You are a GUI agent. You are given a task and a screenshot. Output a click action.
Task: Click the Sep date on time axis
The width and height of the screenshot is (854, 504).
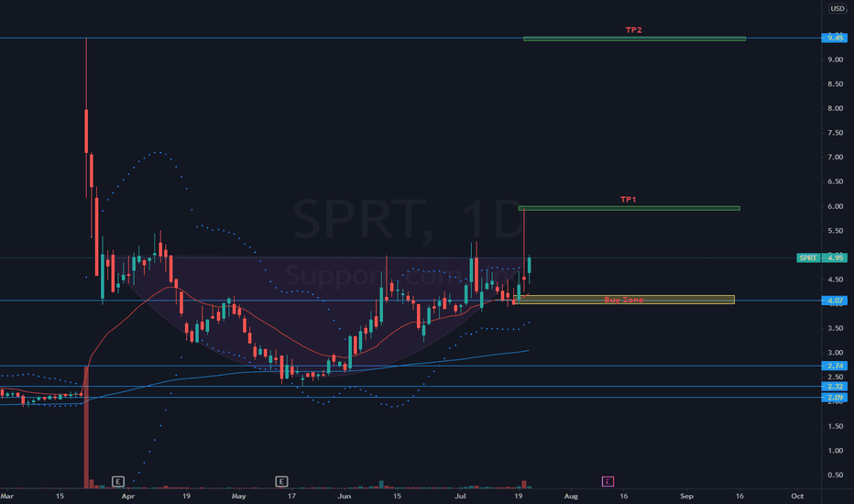pos(687,496)
